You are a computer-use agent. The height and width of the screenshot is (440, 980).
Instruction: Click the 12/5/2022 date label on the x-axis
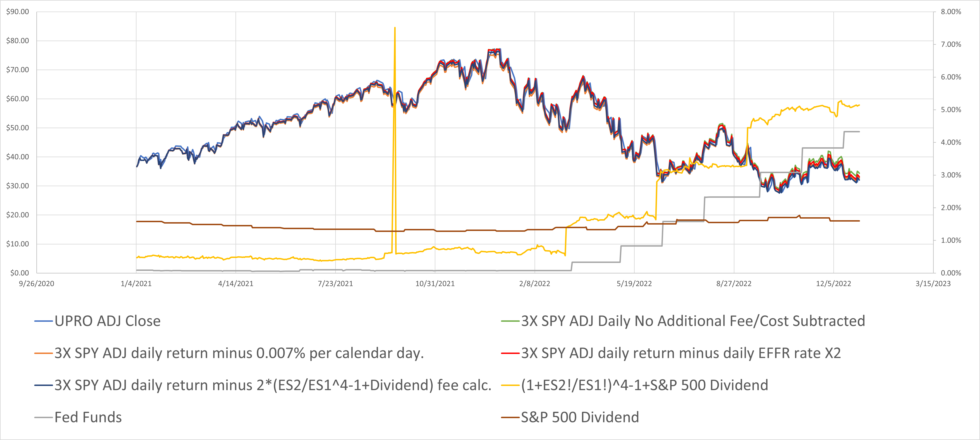[x=833, y=284]
